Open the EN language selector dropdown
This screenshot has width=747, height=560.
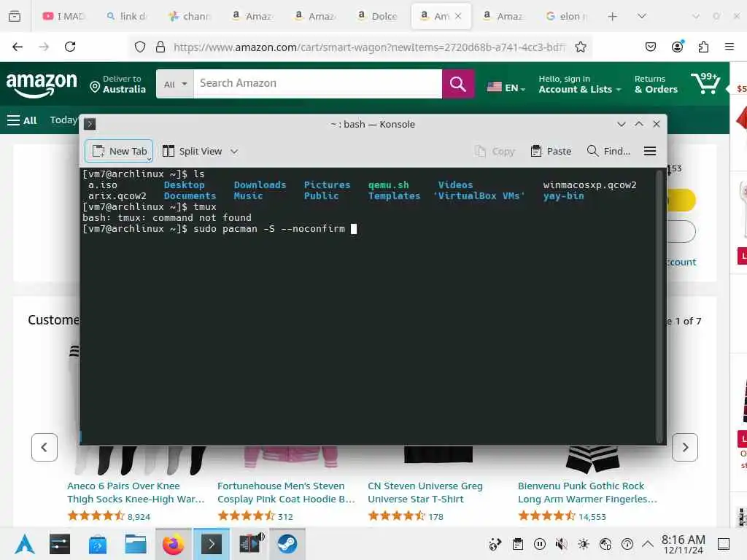(506, 87)
